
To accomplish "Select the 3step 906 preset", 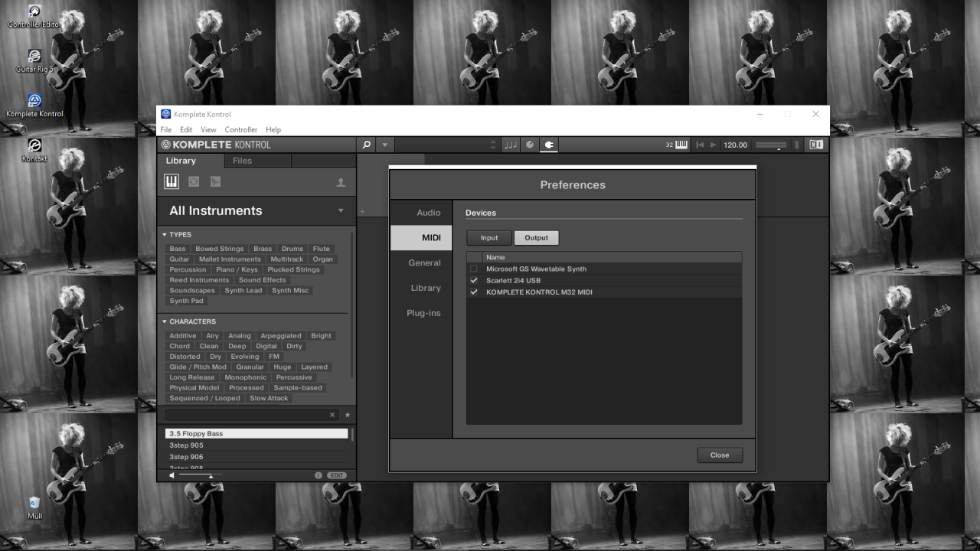I will point(256,457).
